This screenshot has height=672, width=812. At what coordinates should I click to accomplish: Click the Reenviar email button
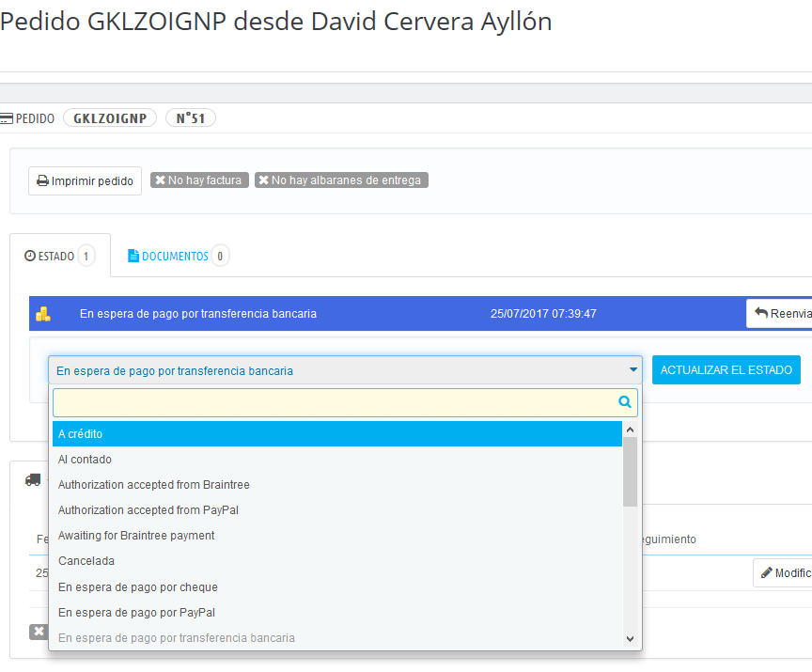point(779,313)
